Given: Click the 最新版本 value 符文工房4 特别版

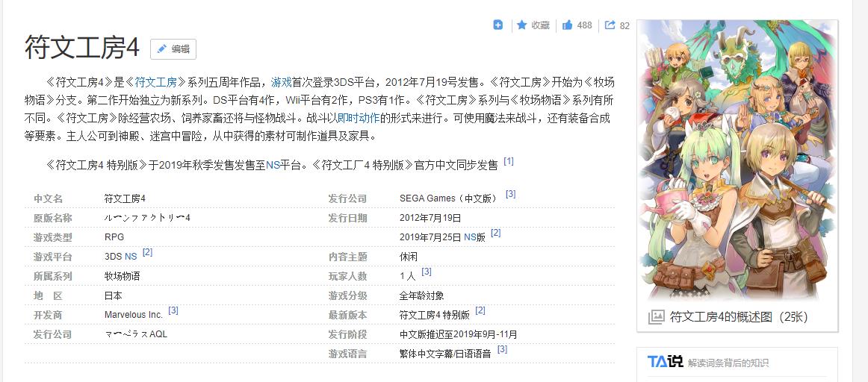Looking at the screenshot, I should coord(434,315).
